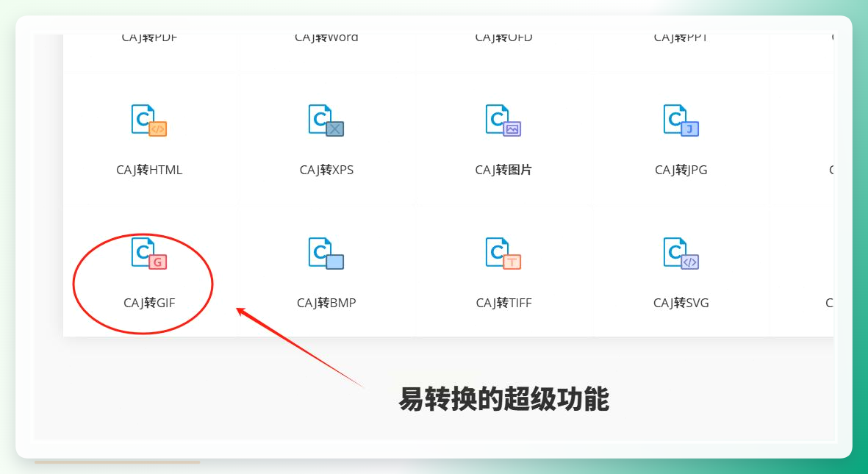This screenshot has width=868, height=474.
Task: Pick the CAJ to SVG converter icon
Action: click(x=681, y=254)
